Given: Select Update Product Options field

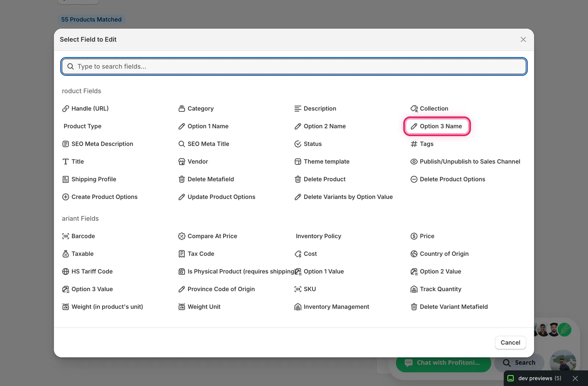Looking at the screenshot, I should click(x=216, y=197).
